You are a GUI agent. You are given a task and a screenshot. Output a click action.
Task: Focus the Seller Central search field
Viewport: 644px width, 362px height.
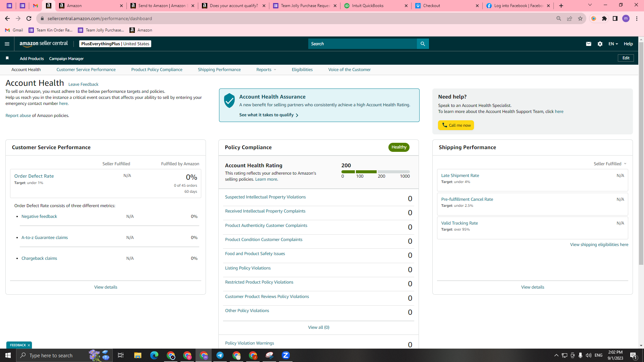[x=363, y=44]
